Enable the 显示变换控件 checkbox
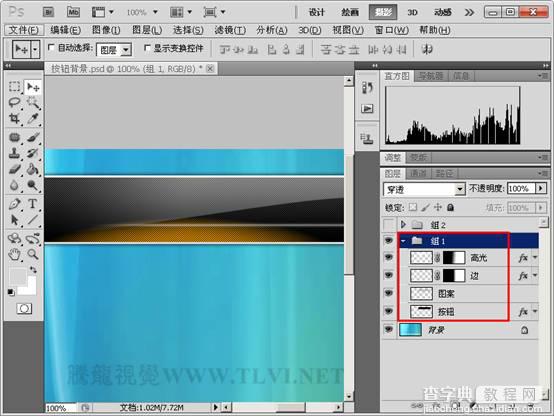Image resolution: width=554 pixels, height=416 pixels. [147, 47]
